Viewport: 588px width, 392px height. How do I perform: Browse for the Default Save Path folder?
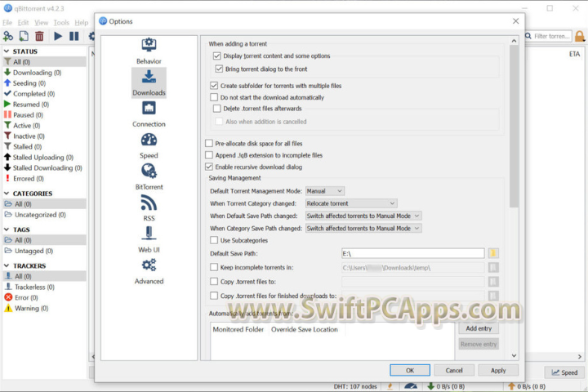pyautogui.click(x=493, y=253)
